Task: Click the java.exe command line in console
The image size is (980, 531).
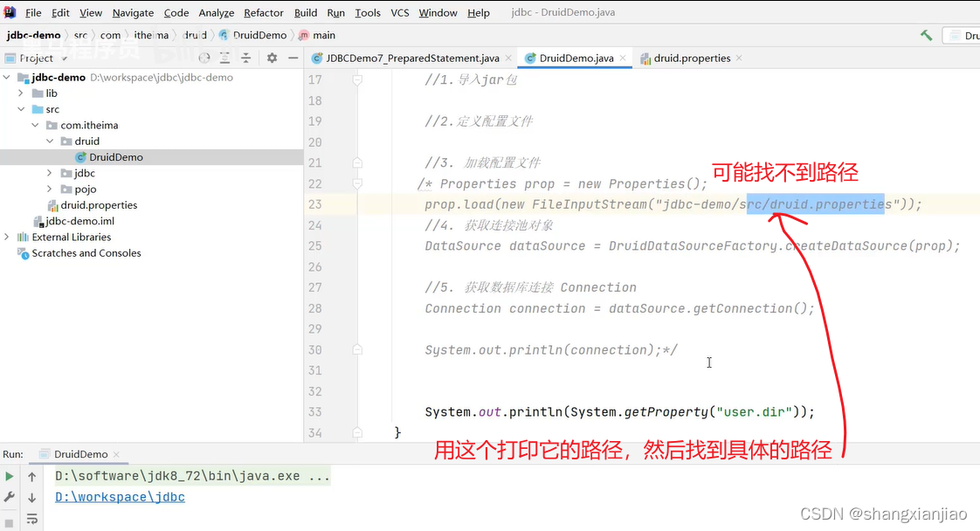Action: tap(192, 476)
